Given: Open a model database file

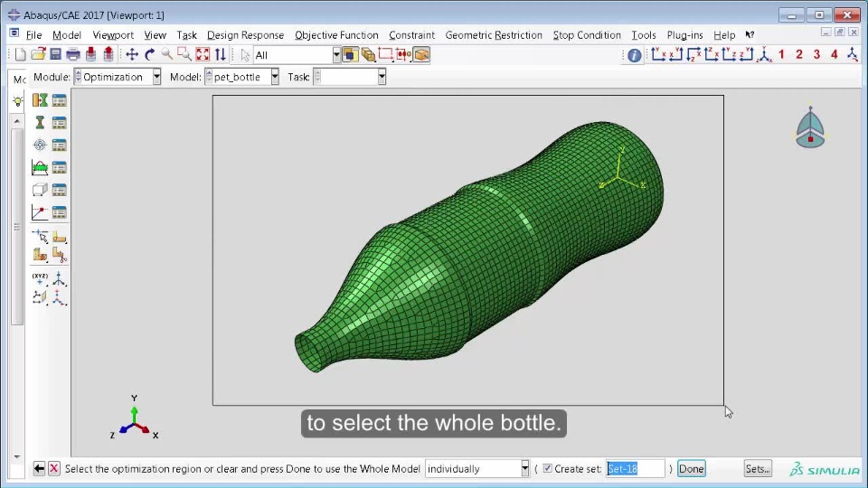Looking at the screenshot, I should tap(38, 54).
